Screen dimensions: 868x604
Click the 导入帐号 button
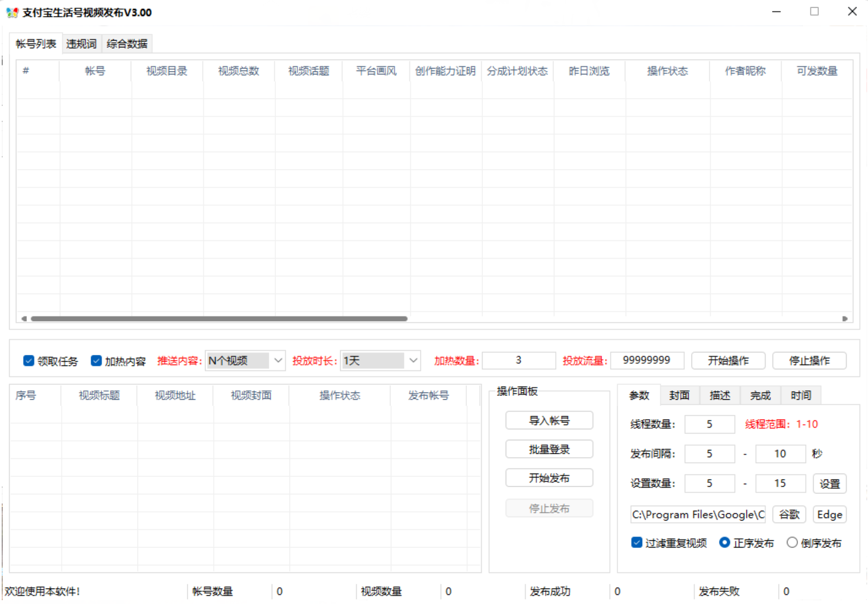(x=549, y=421)
